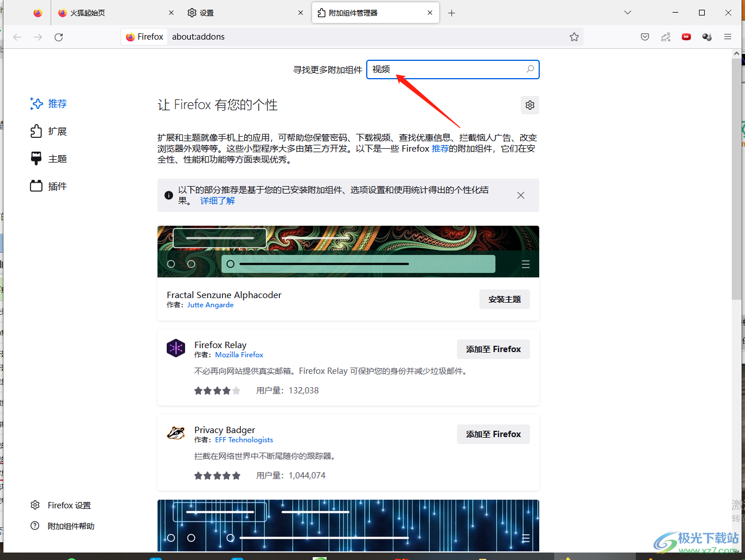Dismiss the personalization notice with X

tap(521, 195)
